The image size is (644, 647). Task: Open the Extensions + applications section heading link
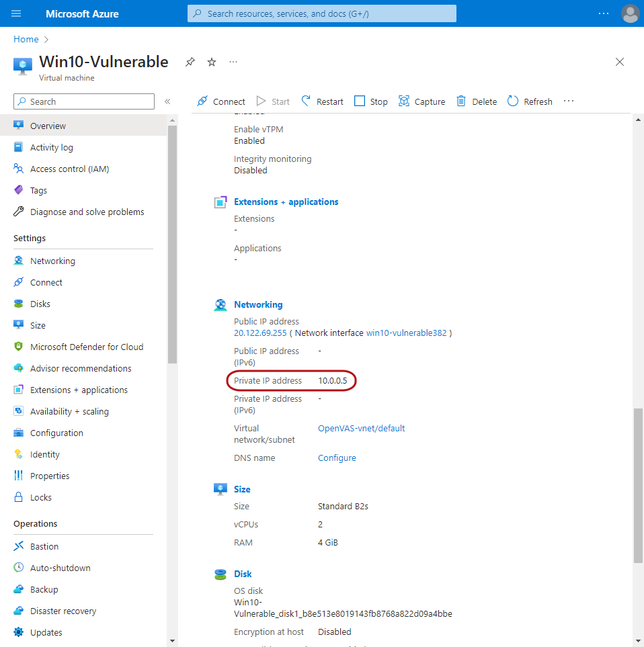click(286, 202)
